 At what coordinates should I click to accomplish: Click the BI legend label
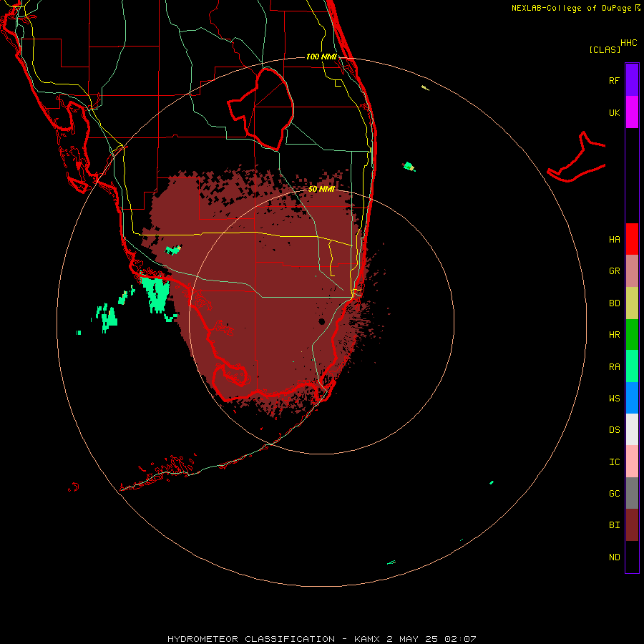[614, 525]
